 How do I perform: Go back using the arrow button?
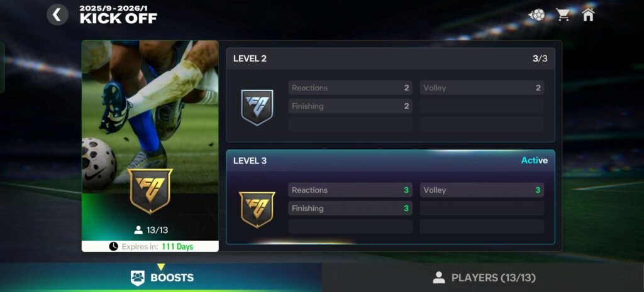57,15
